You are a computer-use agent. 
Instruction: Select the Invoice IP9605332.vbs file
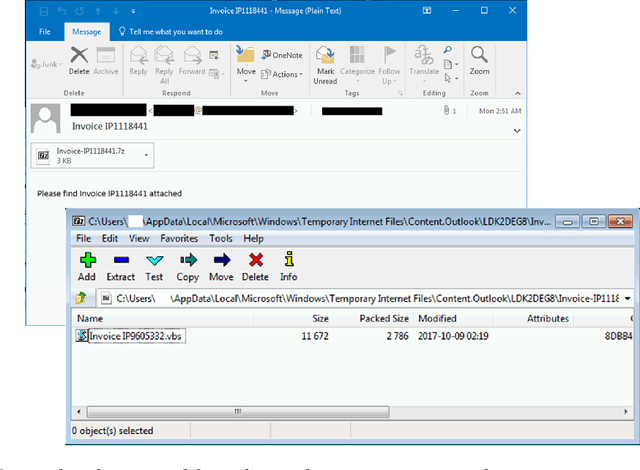pos(135,336)
